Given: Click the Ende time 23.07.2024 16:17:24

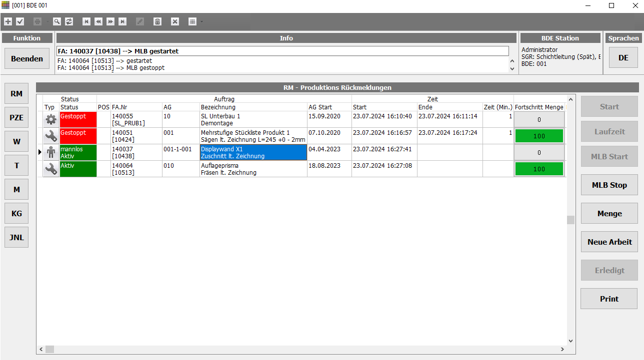Looking at the screenshot, I should (449, 136).
